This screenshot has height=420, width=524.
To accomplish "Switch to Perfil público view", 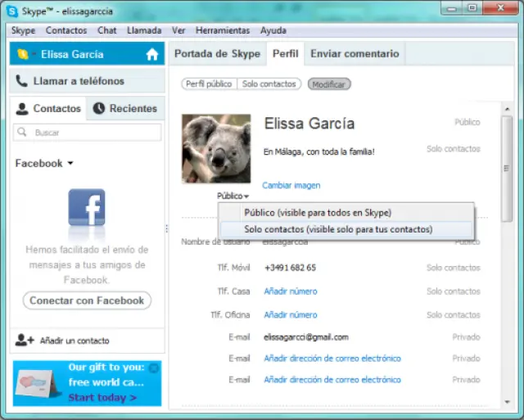I will 209,84.
